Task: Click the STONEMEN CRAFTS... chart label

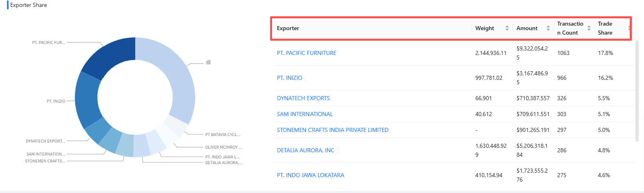Action: click(45, 161)
